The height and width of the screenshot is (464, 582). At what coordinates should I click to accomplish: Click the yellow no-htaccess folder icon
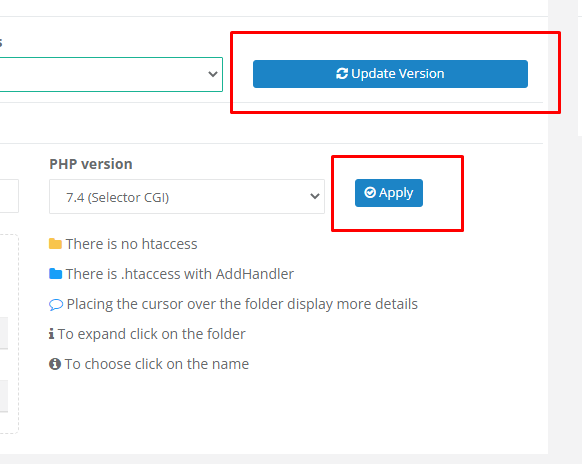point(55,244)
